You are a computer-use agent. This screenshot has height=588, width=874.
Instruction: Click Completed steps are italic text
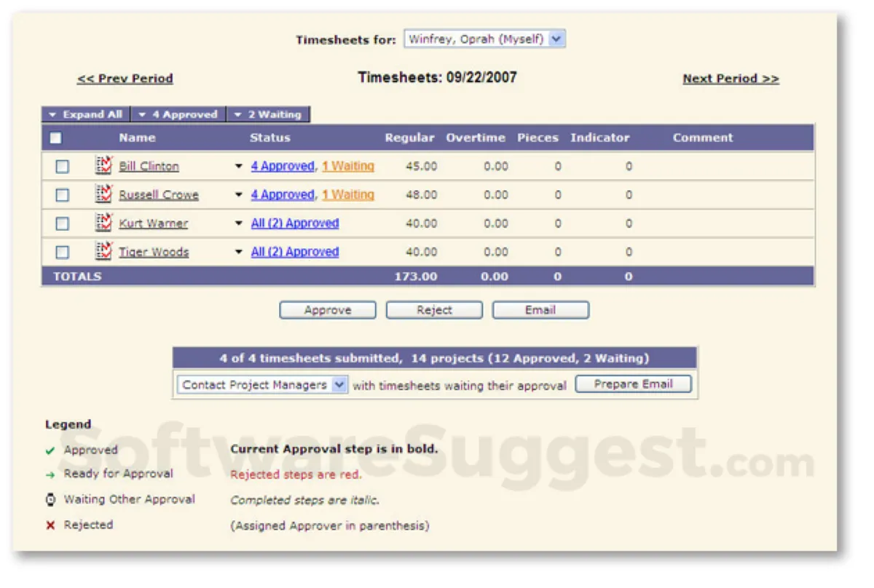[304, 500]
